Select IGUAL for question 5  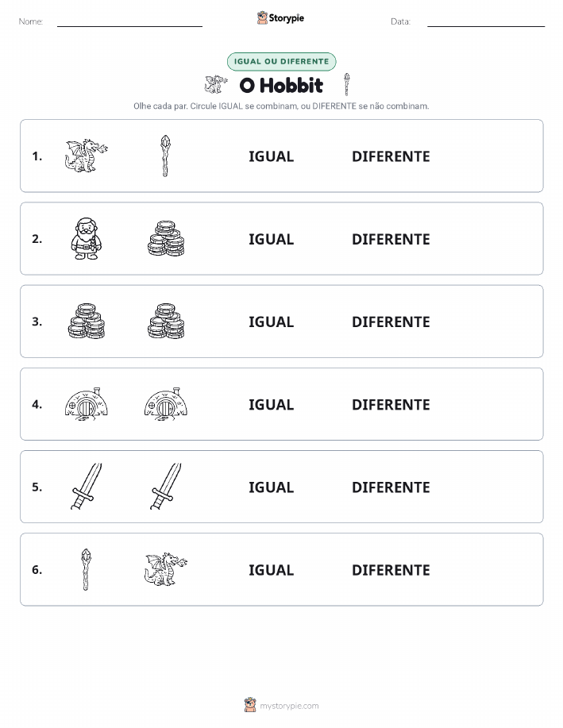(272, 487)
